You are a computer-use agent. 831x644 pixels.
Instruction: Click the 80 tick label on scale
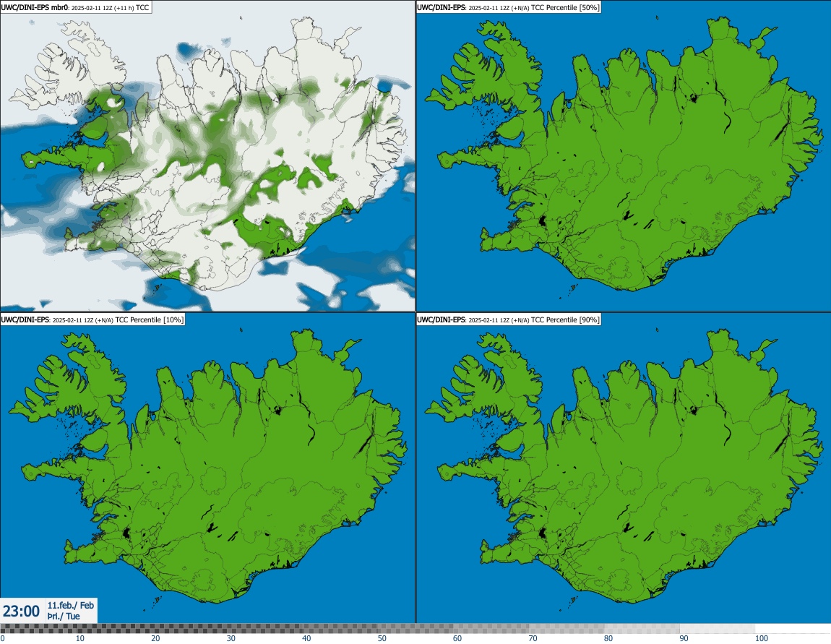(x=608, y=639)
